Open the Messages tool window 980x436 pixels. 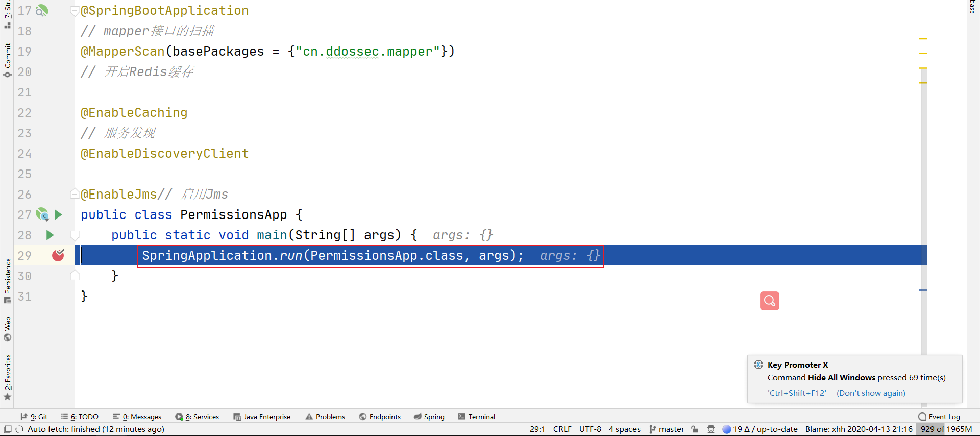[x=137, y=417]
